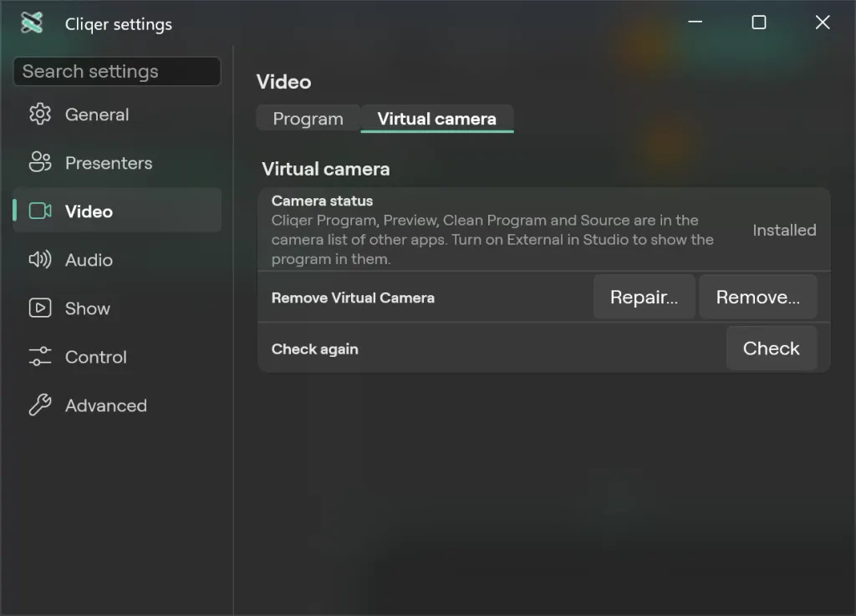The width and height of the screenshot is (856, 616).
Task: Switch to the Program tab
Action: pyautogui.click(x=308, y=119)
